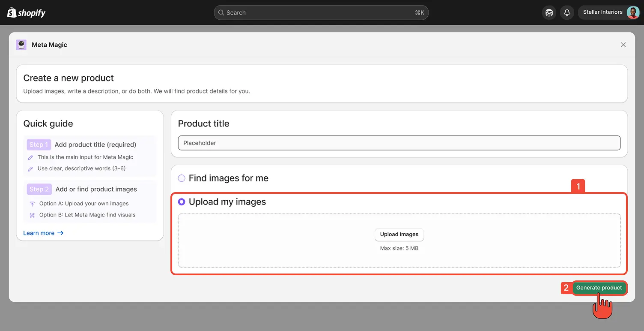Click the Stellar Interiors profile avatar
644x331 pixels.
(633, 12)
